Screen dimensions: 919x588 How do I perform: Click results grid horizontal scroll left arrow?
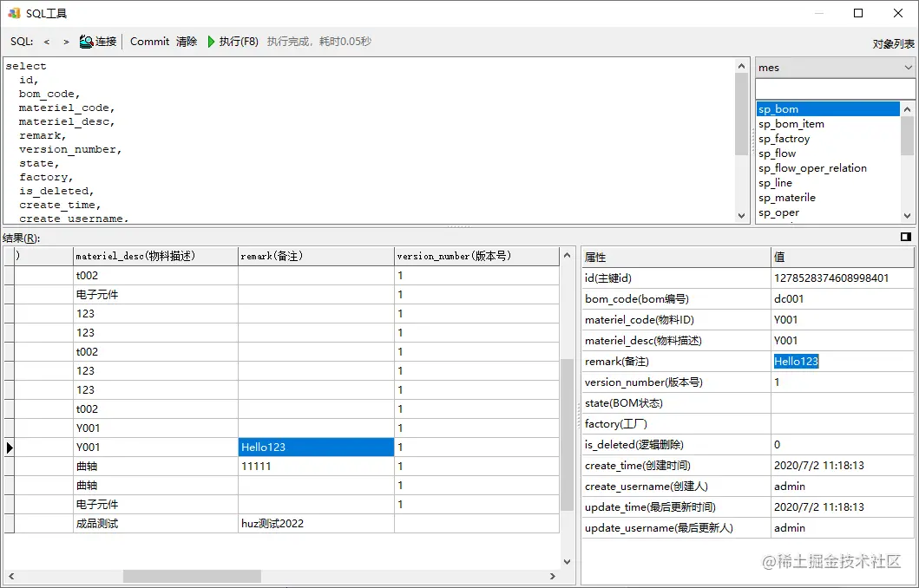point(10,576)
